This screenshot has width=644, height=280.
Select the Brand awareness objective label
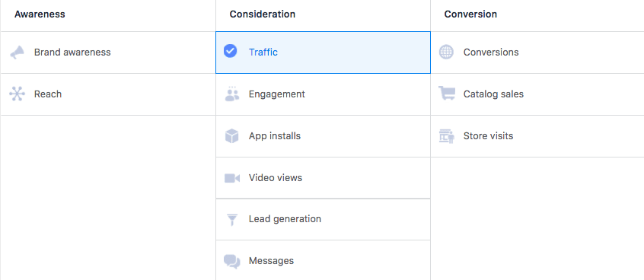(x=72, y=52)
